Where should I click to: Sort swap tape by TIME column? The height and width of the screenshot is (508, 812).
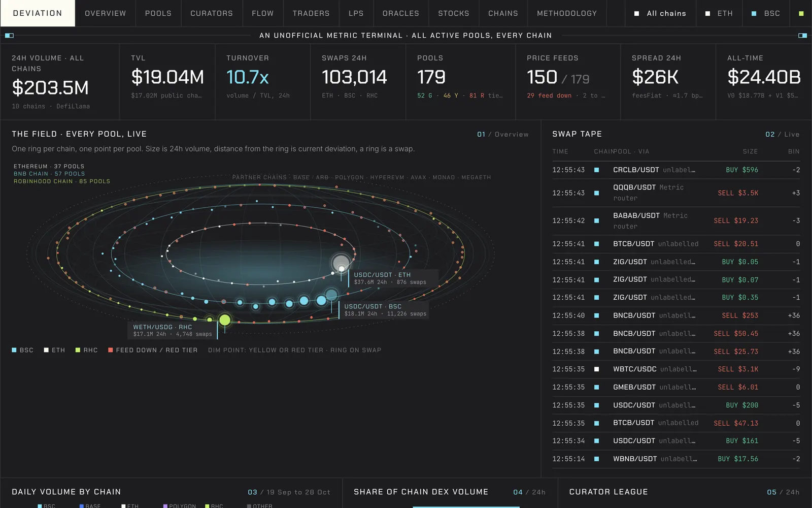560,151
